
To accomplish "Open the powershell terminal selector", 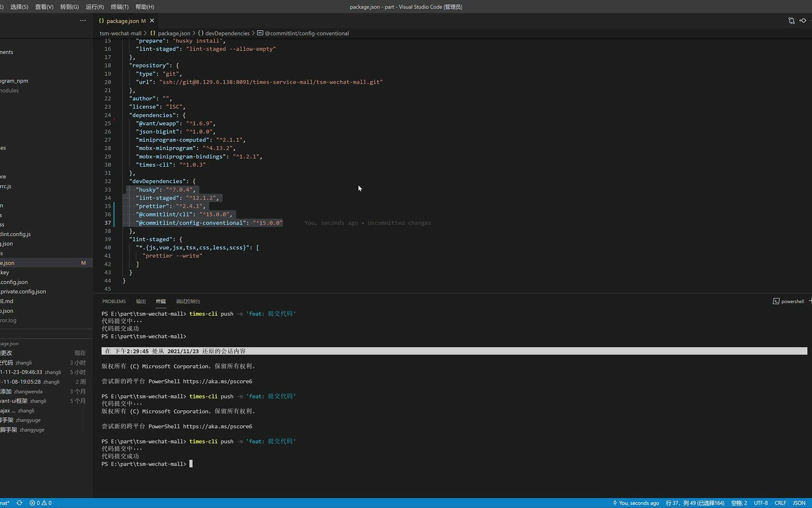I will 788,301.
